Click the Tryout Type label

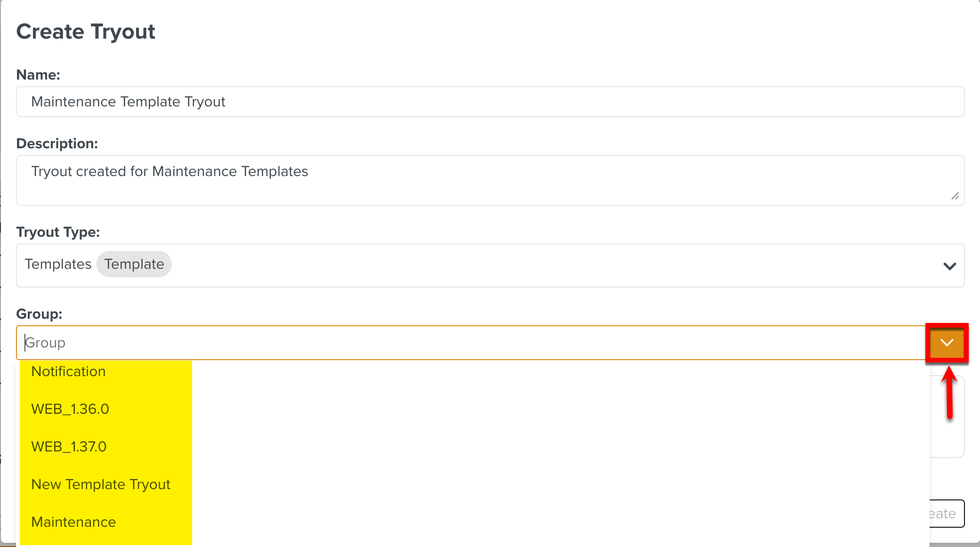click(x=58, y=232)
